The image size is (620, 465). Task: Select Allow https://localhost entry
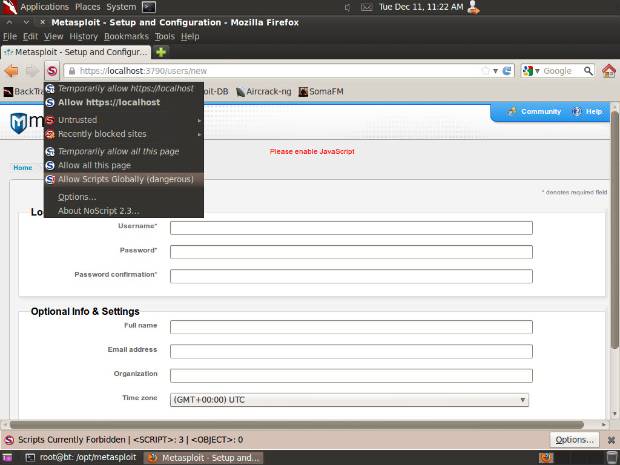tap(108, 102)
